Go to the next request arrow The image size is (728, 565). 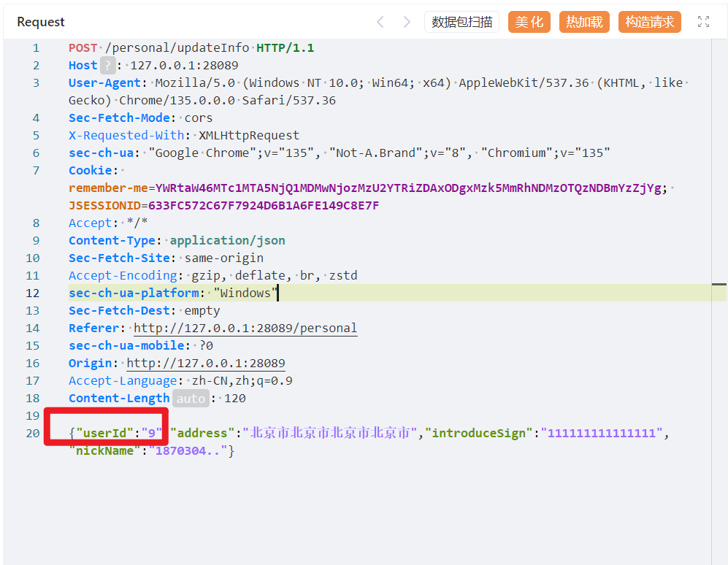tap(407, 22)
